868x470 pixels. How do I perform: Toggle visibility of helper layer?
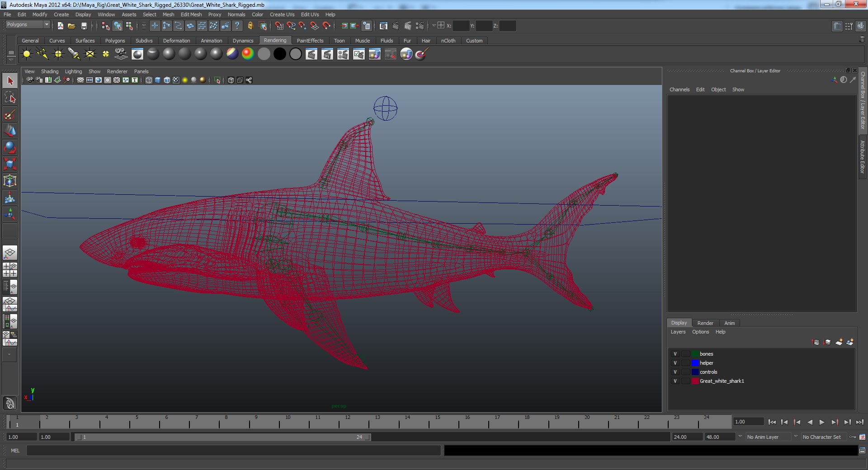(675, 363)
